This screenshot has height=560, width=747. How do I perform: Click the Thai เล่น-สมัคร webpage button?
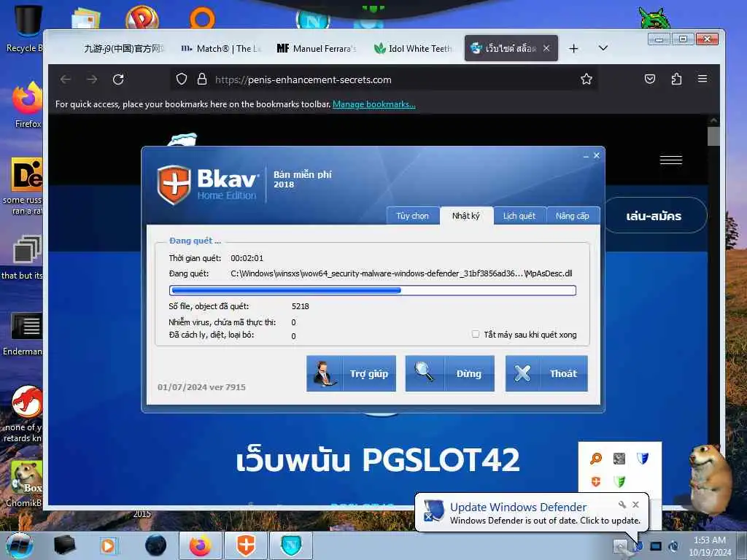[x=654, y=216]
